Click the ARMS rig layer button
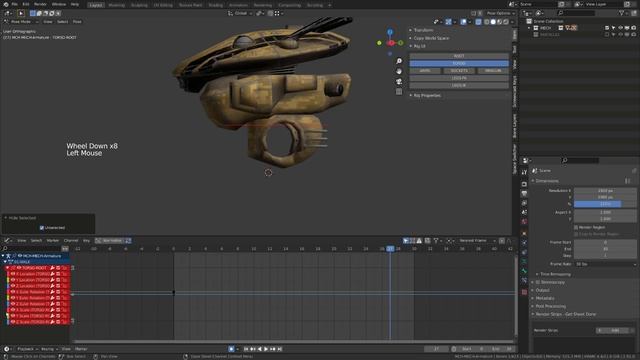Image resolution: width=640 pixels, height=360 pixels. [x=425, y=71]
